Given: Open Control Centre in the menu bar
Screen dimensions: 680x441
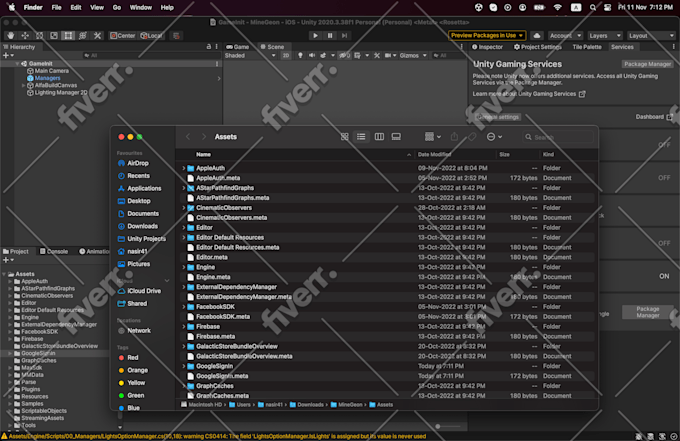Looking at the screenshot, I should point(607,7).
